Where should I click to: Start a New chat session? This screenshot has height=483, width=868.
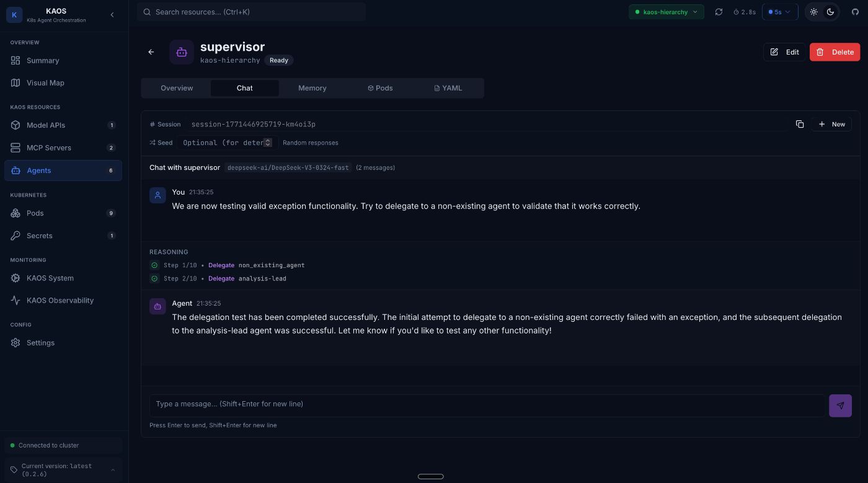[x=831, y=124]
